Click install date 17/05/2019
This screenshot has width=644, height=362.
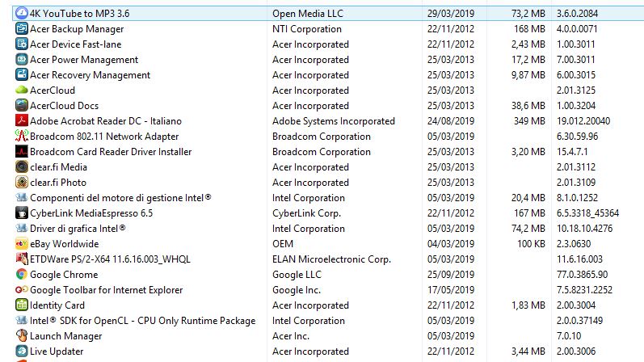[x=451, y=290]
